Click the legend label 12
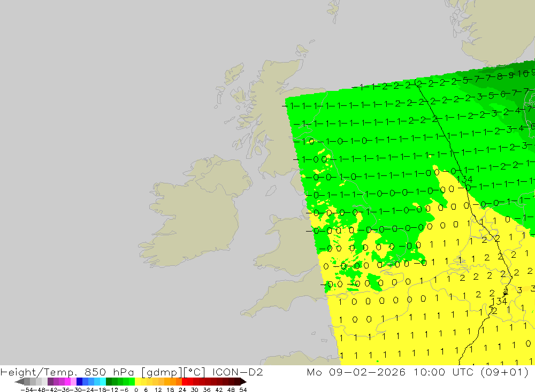The image size is (535, 392). 158,390
